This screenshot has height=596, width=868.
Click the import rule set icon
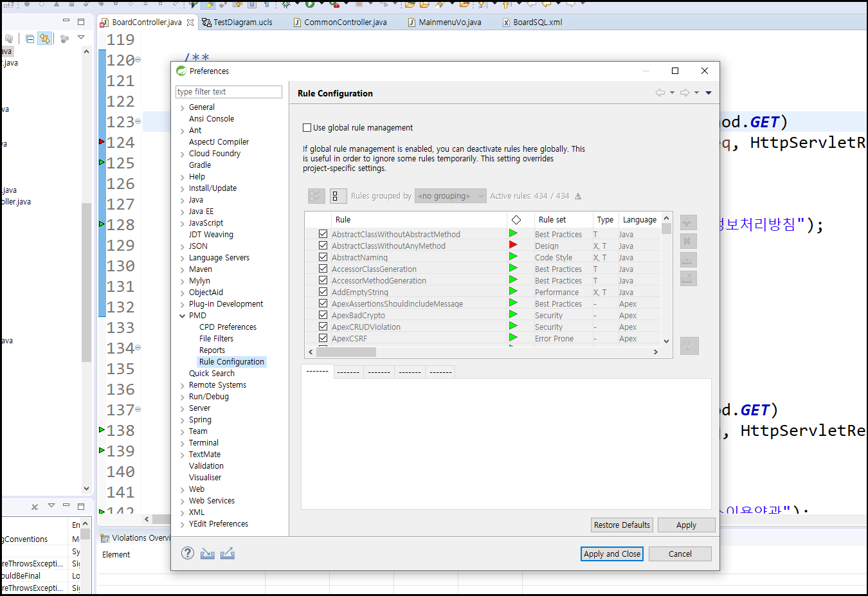[688, 260]
